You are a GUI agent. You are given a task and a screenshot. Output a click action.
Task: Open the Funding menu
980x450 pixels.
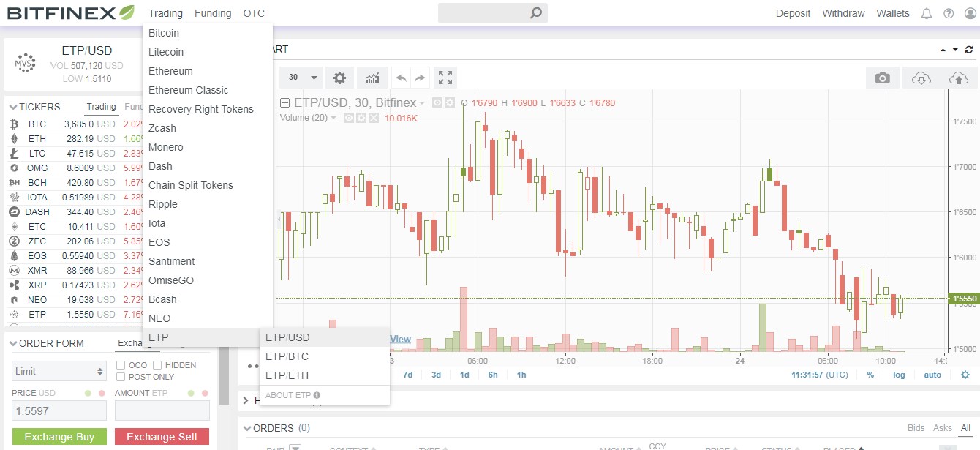(212, 12)
